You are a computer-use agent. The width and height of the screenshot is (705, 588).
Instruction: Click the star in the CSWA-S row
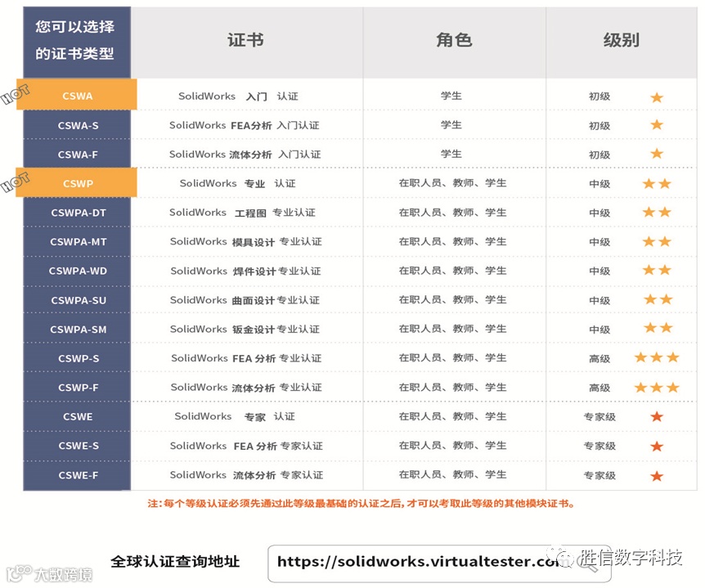657,124
